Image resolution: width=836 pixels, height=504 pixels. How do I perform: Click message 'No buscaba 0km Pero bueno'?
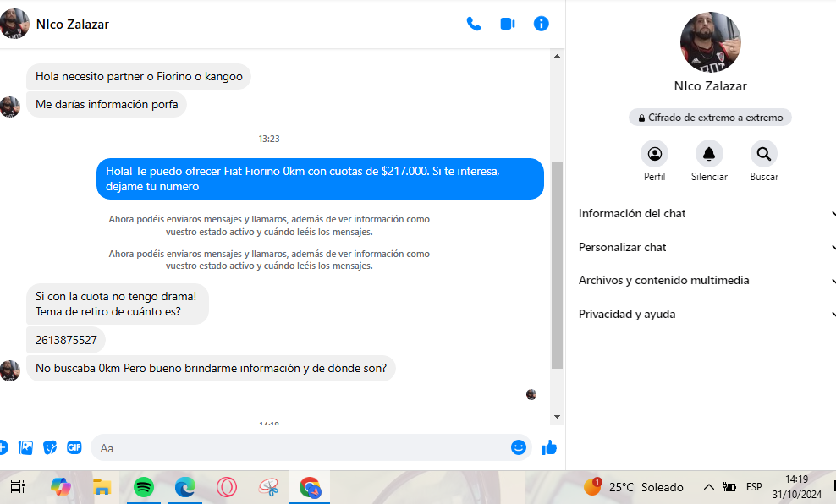click(x=211, y=369)
